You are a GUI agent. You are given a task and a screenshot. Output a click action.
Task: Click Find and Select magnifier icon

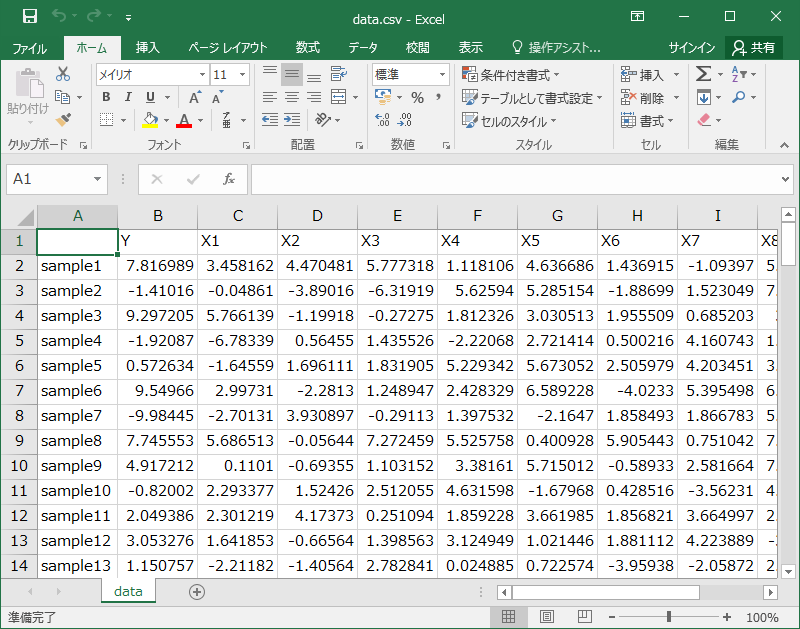pyautogui.click(x=738, y=97)
